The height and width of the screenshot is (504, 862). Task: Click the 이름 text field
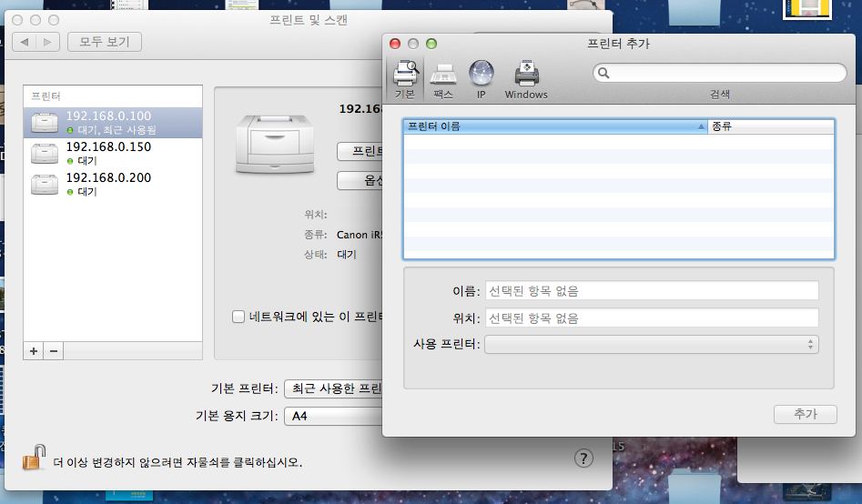651,291
